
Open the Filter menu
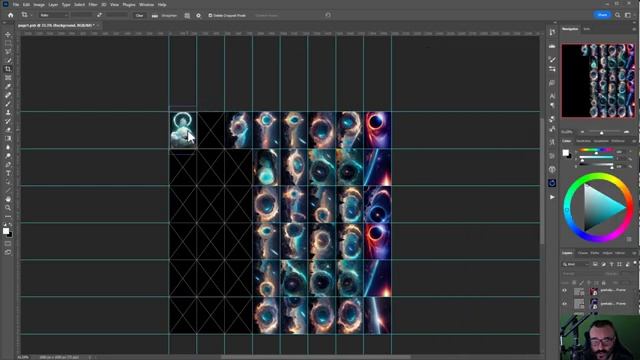pos(93,5)
